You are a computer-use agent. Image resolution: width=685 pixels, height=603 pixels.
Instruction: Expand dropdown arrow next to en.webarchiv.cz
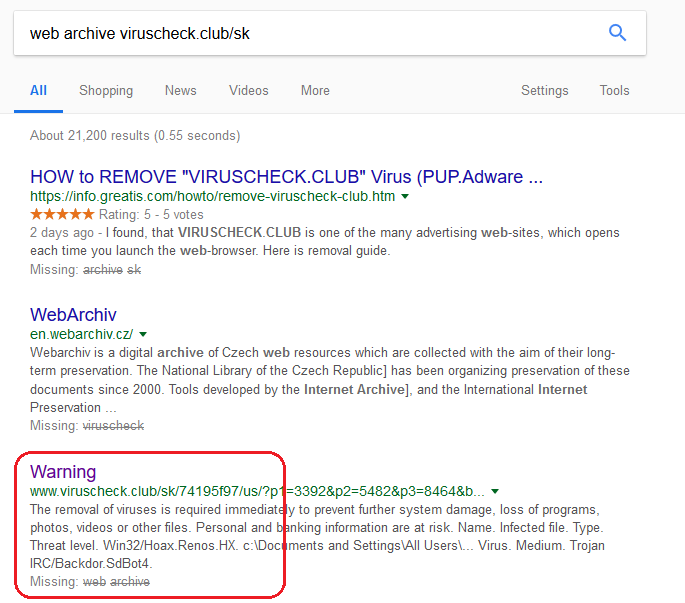pyautogui.click(x=143, y=334)
